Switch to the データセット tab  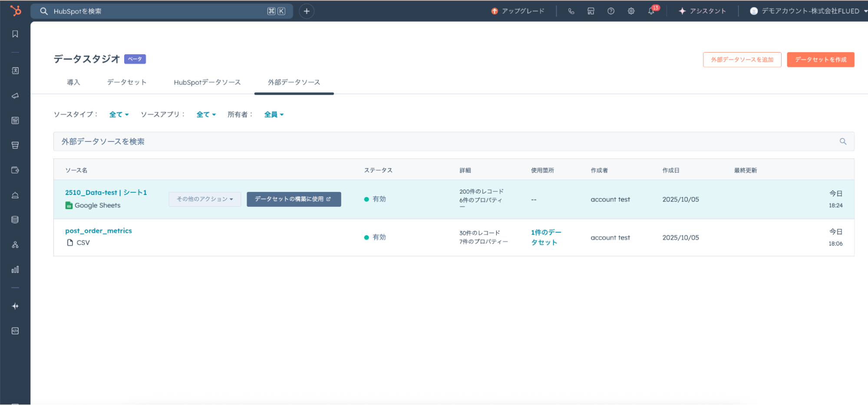point(126,82)
